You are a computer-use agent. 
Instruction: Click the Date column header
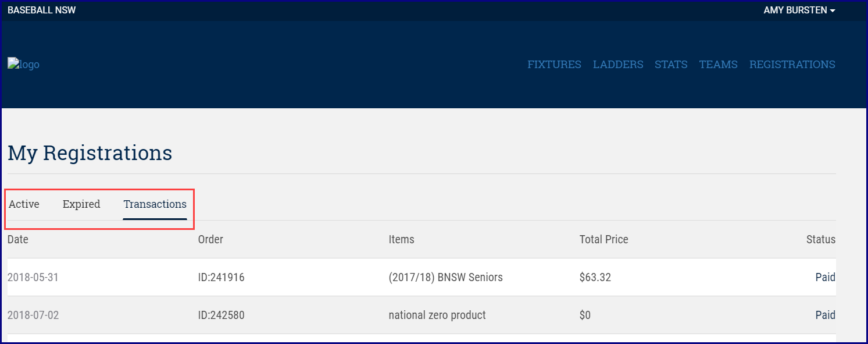tap(18, 239)
